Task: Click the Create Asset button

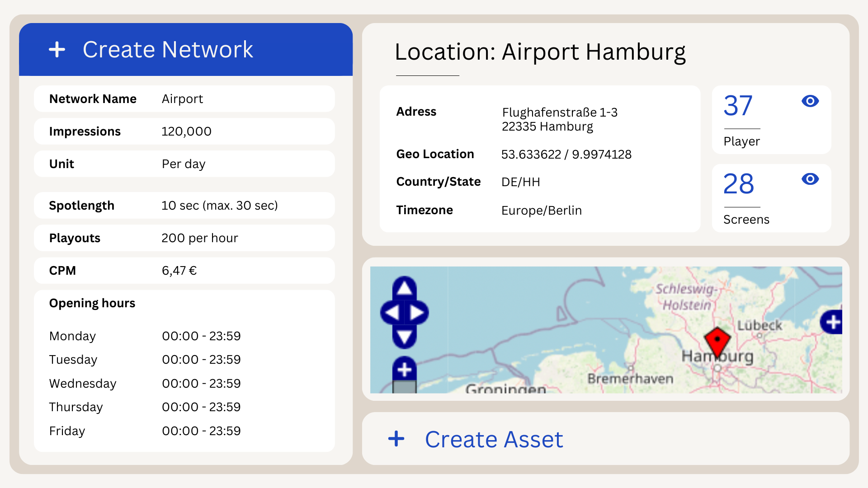Action: (494, 439)
